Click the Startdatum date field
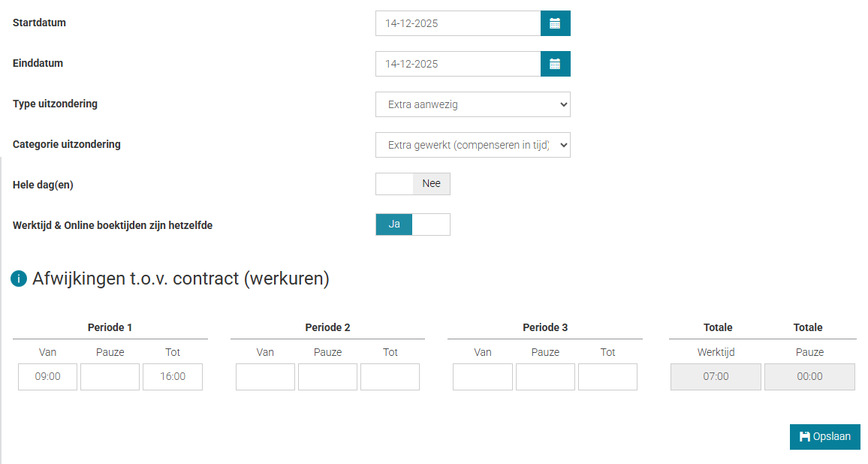This screenshot has width=868, height=464. coord(458,23)
